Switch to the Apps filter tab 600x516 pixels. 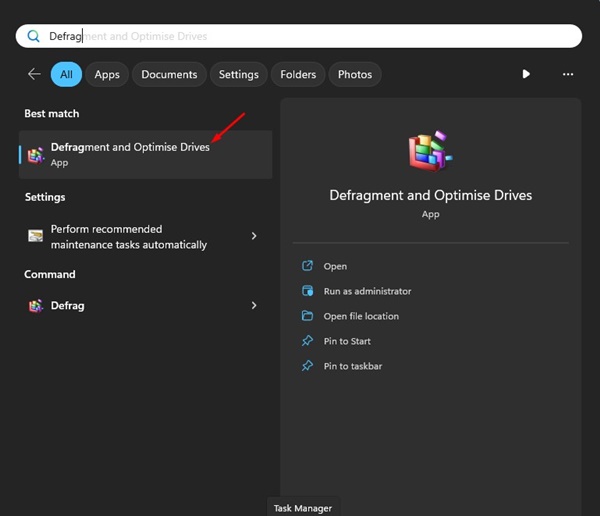click(107, 74)
